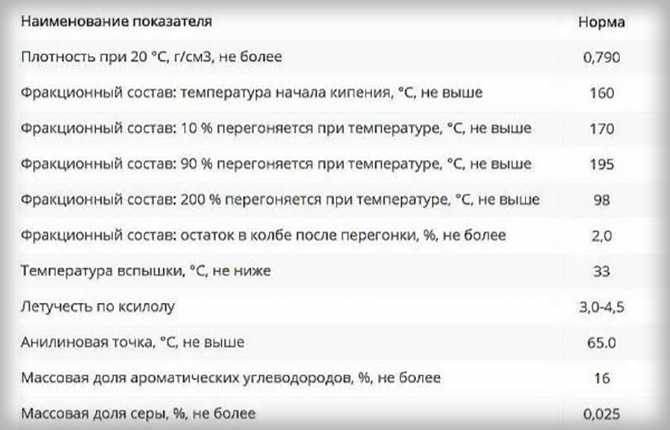Click the density value 0,790

pos(602,57)
